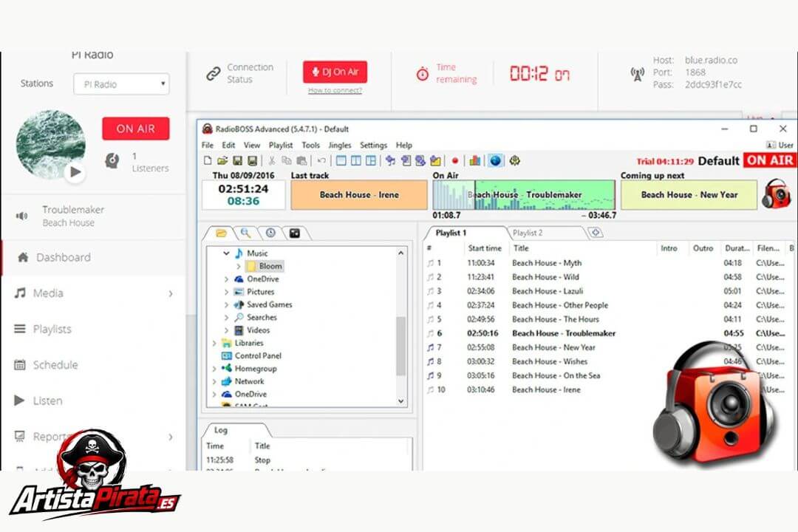The width and height of the screenshot is (798, 532).
Task: Switch to the single-pane layout icon
Action: 341,161
